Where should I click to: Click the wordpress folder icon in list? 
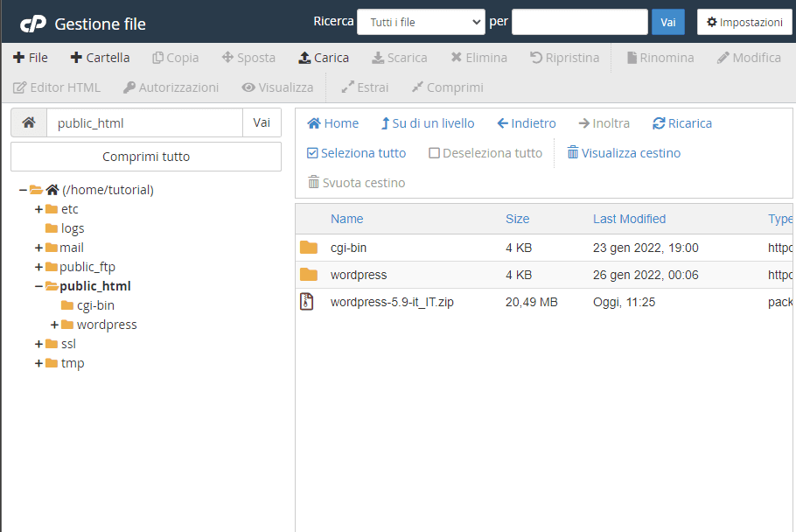(308, 275)
